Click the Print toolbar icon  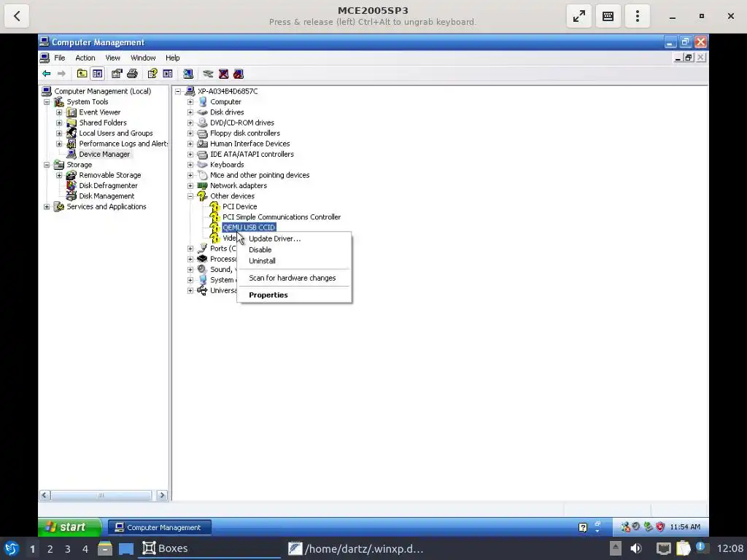coord(133,74)
